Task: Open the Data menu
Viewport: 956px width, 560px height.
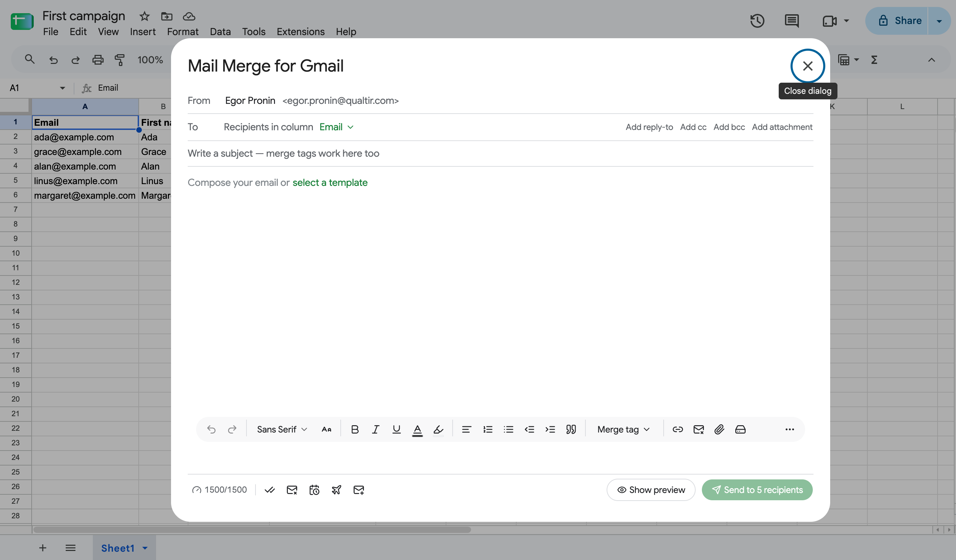Action: (x=220, y=32)
